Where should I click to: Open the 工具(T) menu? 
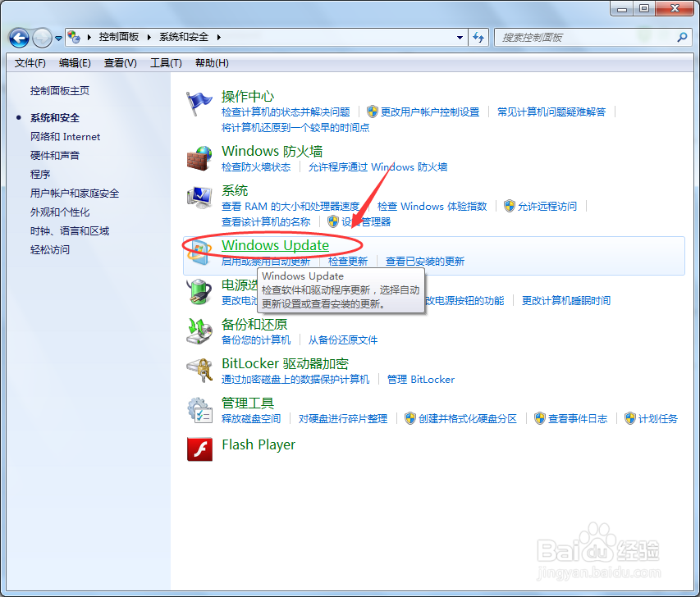[x=166, y=63]
